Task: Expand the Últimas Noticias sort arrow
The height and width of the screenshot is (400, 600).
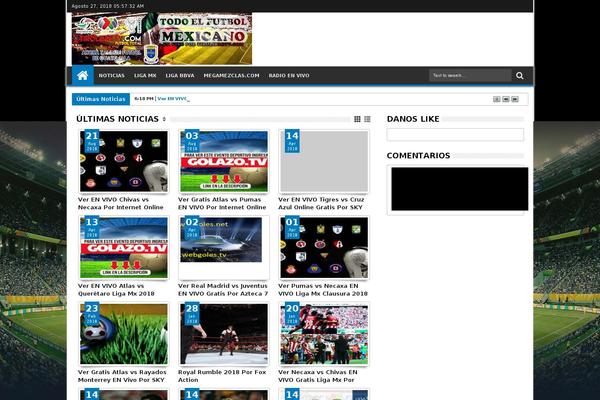Action: point(164,119)
